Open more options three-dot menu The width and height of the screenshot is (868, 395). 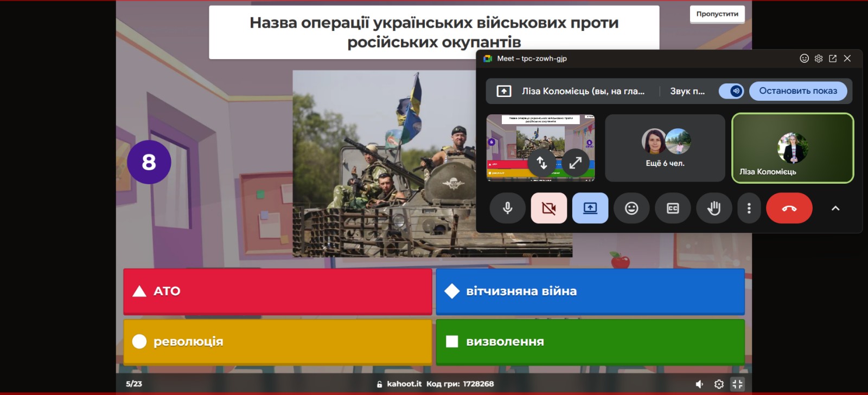click(749, 208)
